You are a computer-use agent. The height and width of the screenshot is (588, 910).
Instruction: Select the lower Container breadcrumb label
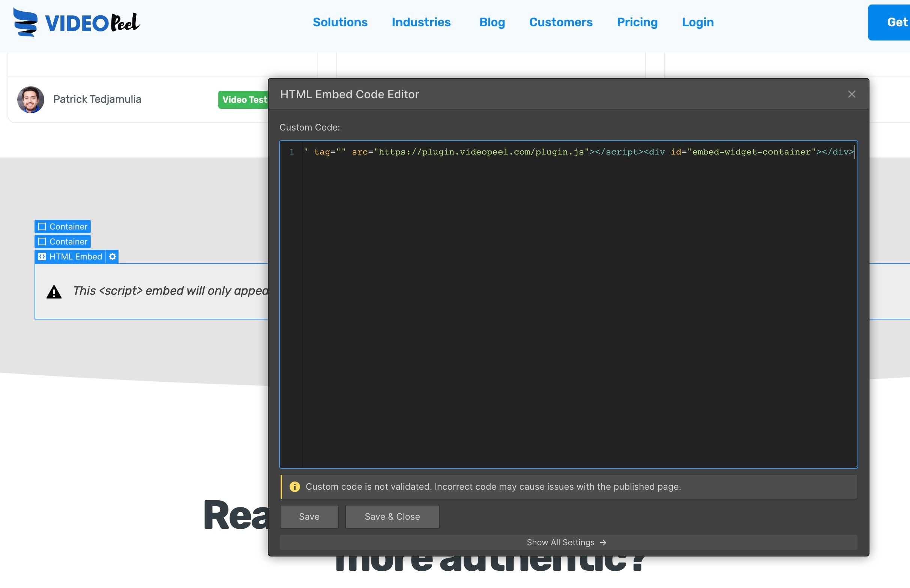click(63, 241)
